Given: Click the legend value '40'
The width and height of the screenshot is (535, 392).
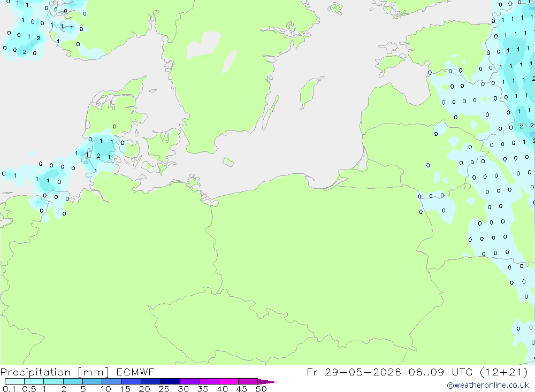Looking at the screenshot, I should [223, 389].
